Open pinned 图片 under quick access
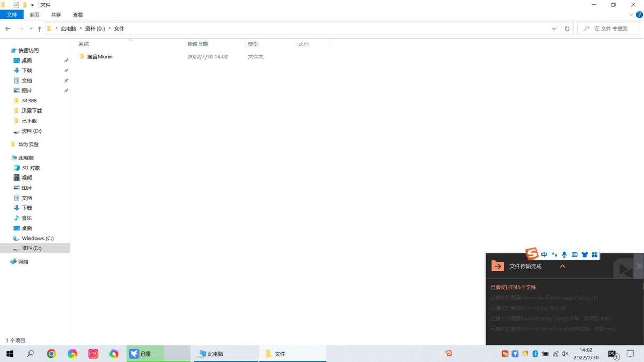This screenshot has width=644, height=362. pos(26,91)
